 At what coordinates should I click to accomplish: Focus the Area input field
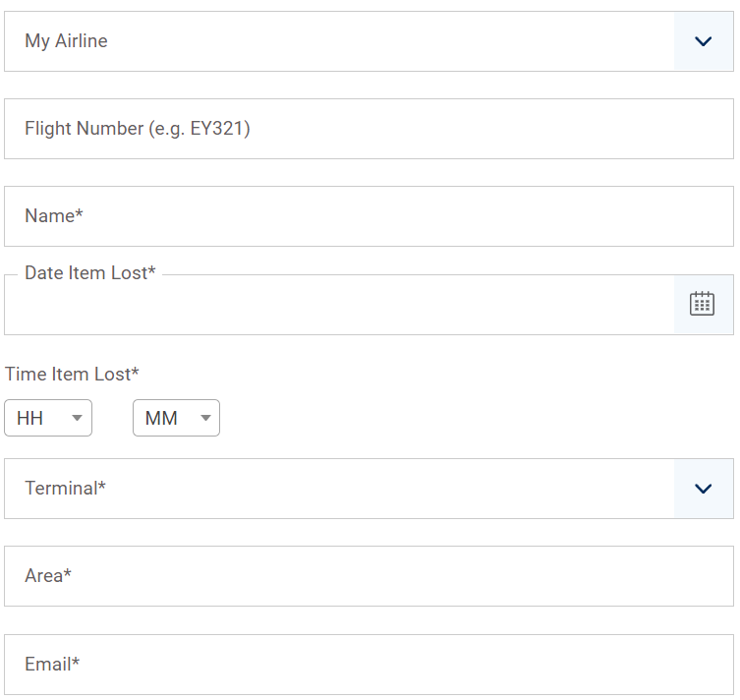click(x=369, y=576)
